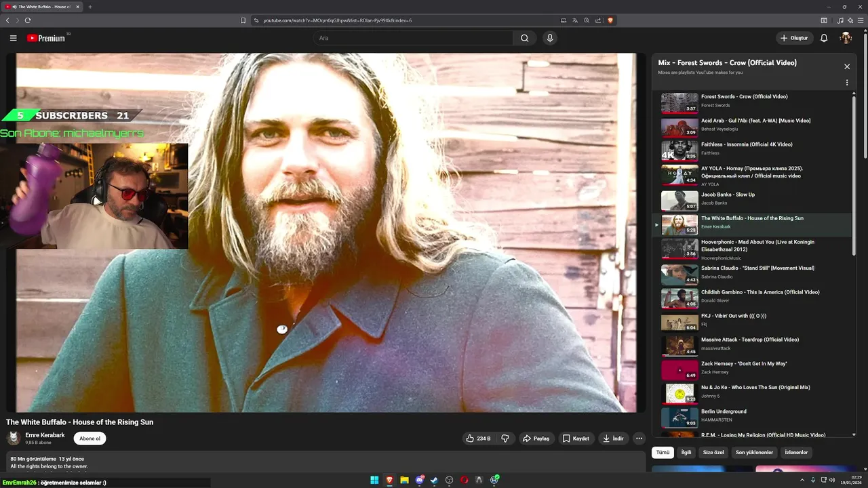Viewport: 868px width, 488px height.
Task: Click the browser address bar URL
Action: click(337, 20)
